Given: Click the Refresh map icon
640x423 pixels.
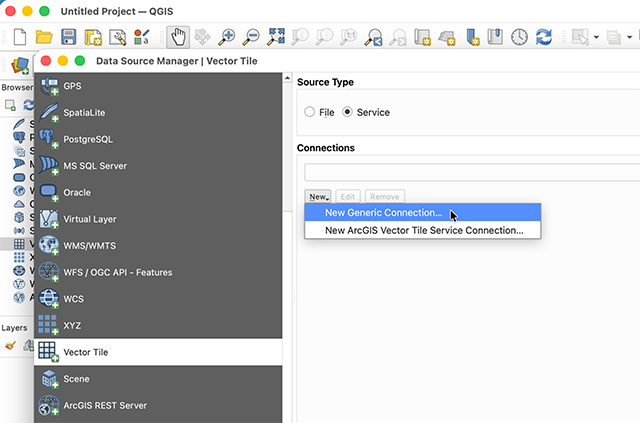Looking at the screenshot, I should pos(544,38).
